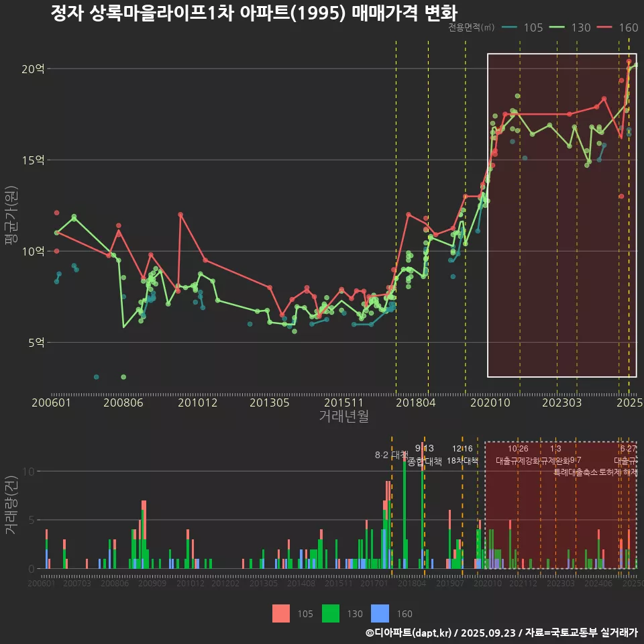The width and height of the screenshot is (644, 644).
Task: Click 201012 on the price chart axis
Action: tap(197, 402)
